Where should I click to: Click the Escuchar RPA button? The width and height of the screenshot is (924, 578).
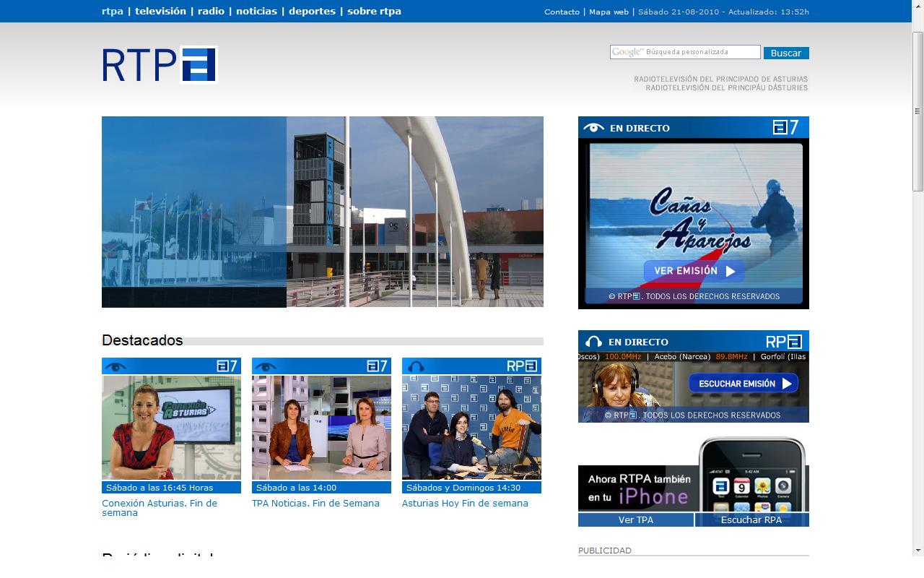click(751, 520)
